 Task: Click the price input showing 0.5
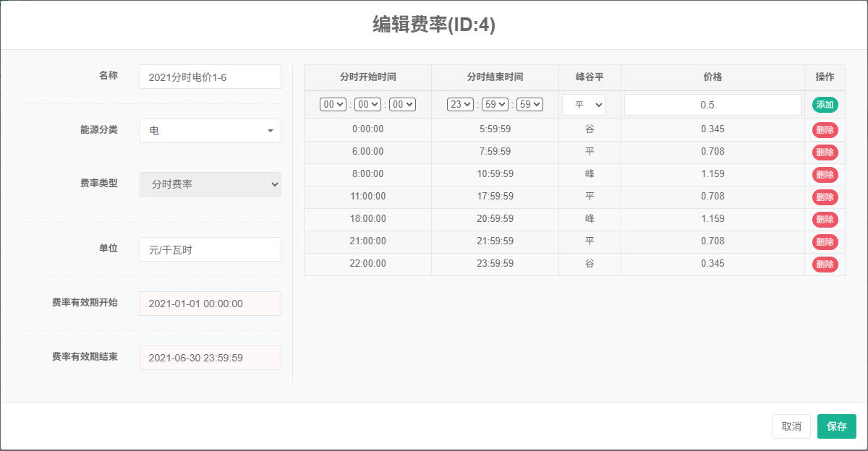tap(712, 104)
